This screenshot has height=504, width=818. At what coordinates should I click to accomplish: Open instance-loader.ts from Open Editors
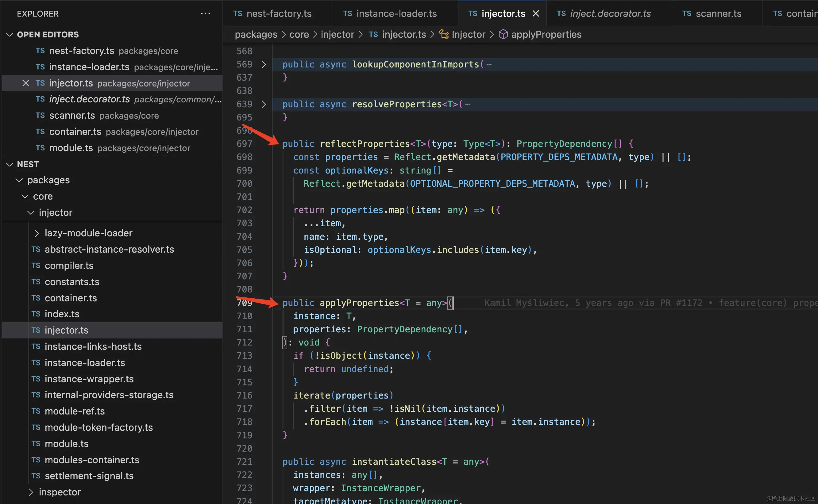point(112,67)
